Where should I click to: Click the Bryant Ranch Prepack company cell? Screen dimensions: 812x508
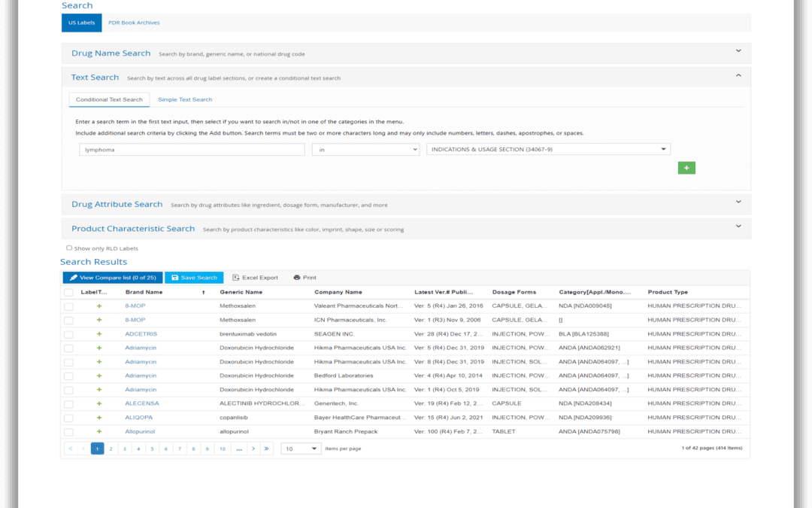pyautogui.click(x=346, y=431)
